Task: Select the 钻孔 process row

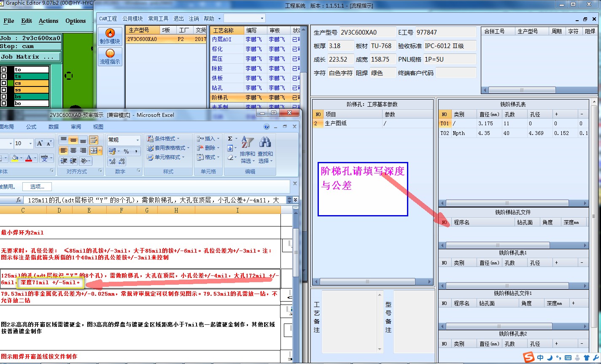Action: [255, 88]
